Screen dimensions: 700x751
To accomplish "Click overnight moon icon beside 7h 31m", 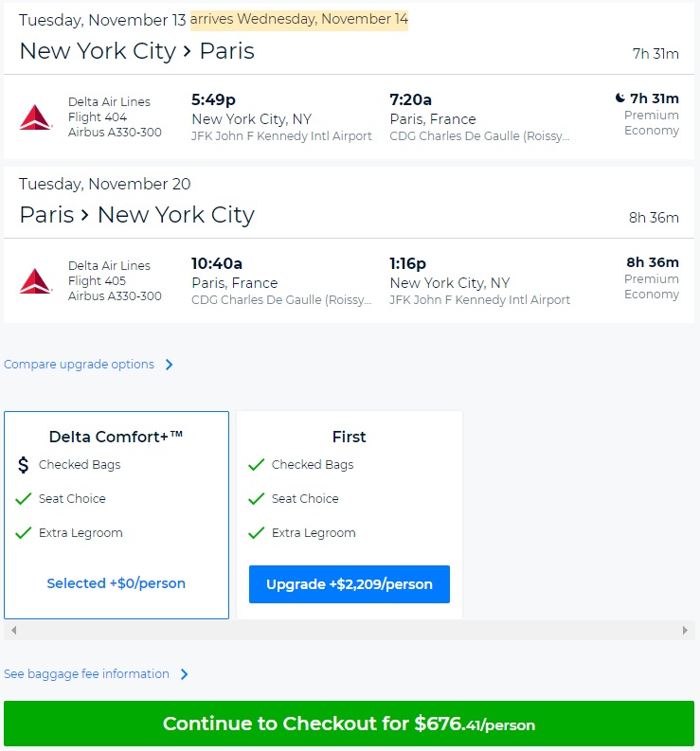I will pyautogui.click(x=619, y=98).
